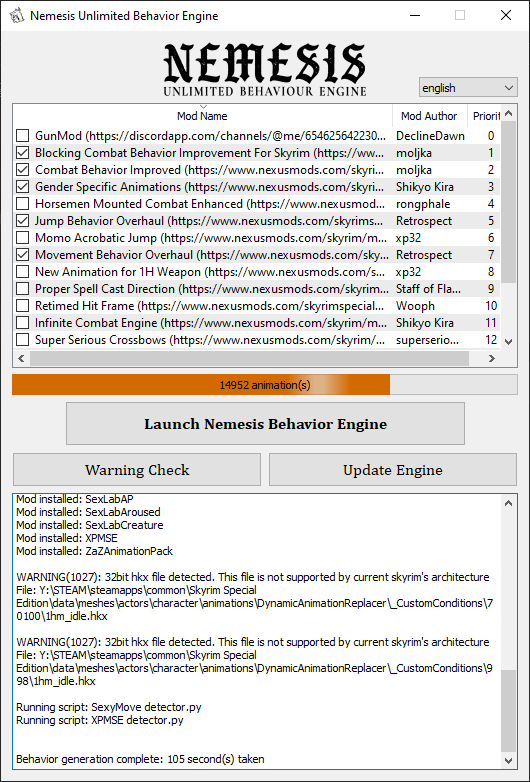
Task: Click 'Mod installed: ZaZAnimationPack' log line
Action: tap(94, 551)
